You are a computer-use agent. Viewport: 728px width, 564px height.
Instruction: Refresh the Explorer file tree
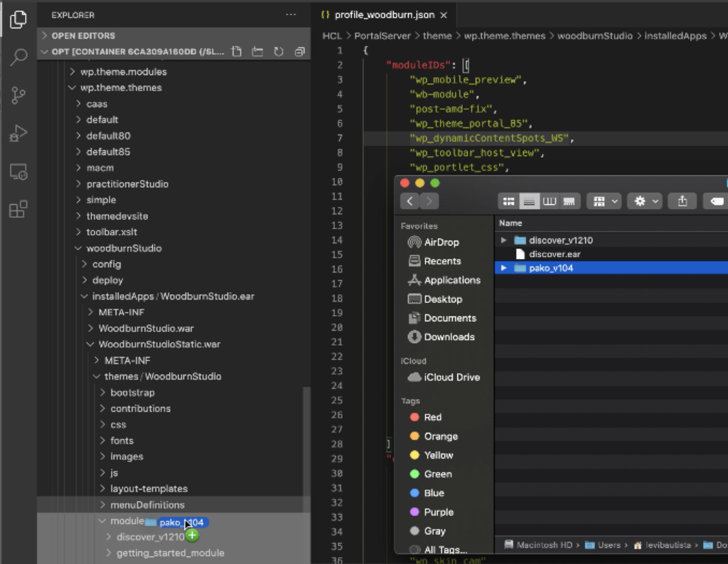pos(278,51)
